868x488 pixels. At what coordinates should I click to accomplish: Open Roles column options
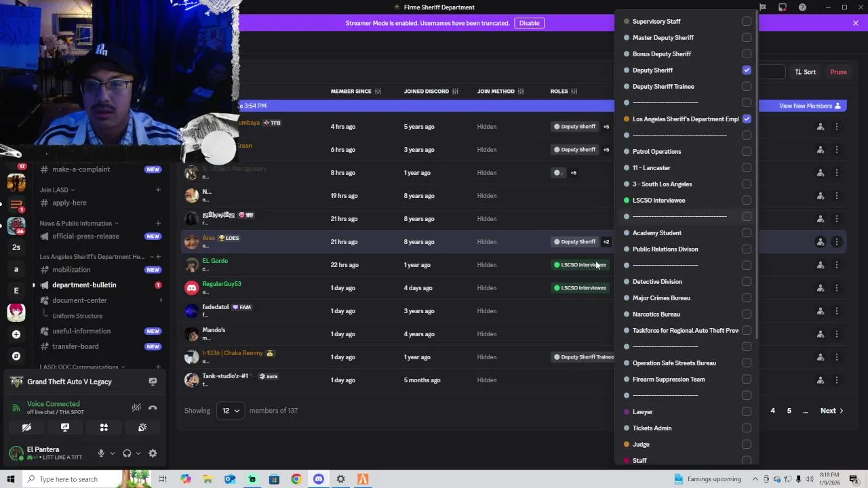tap(574, 91)
